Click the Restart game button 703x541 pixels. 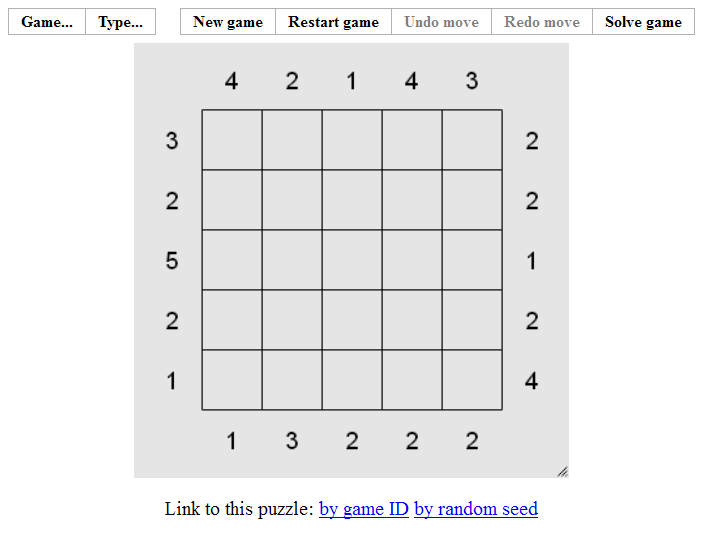(x=333, y=22)
